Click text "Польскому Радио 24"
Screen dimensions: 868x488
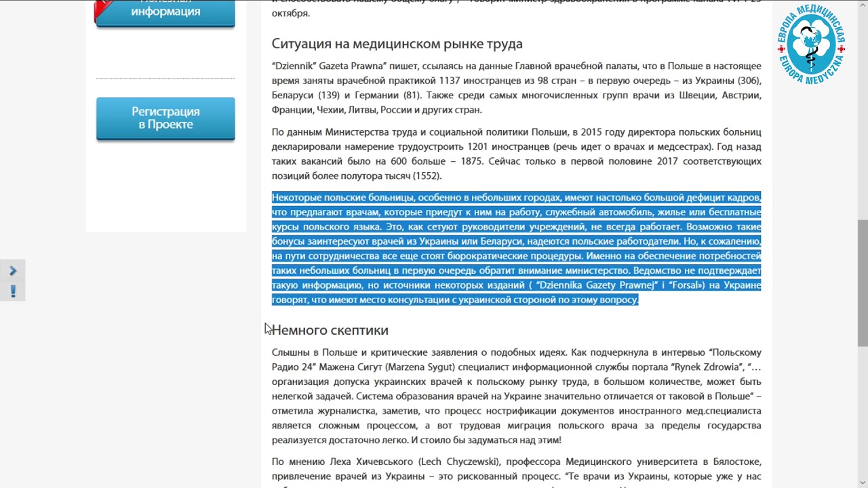click(516, 360)
